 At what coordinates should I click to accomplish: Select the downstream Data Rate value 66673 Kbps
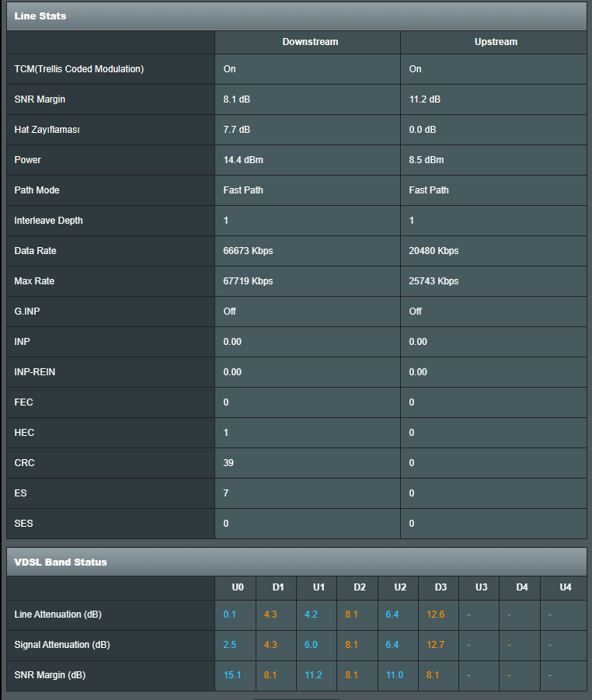[248, 251]
